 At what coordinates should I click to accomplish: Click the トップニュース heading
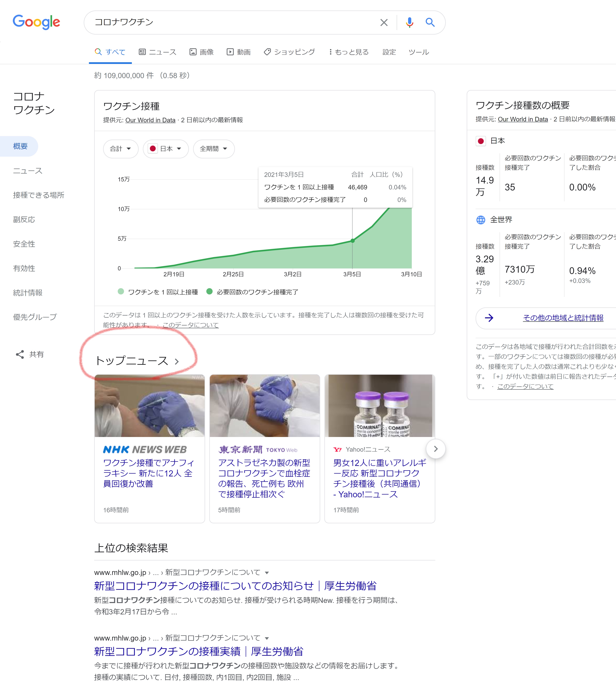tap(132, 361)
